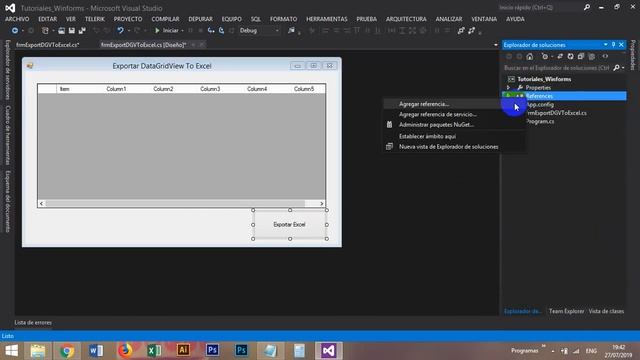The image size is (640, 360).
Task: Open the HERRAMIENTAS menu
Action: pos(327,19)
